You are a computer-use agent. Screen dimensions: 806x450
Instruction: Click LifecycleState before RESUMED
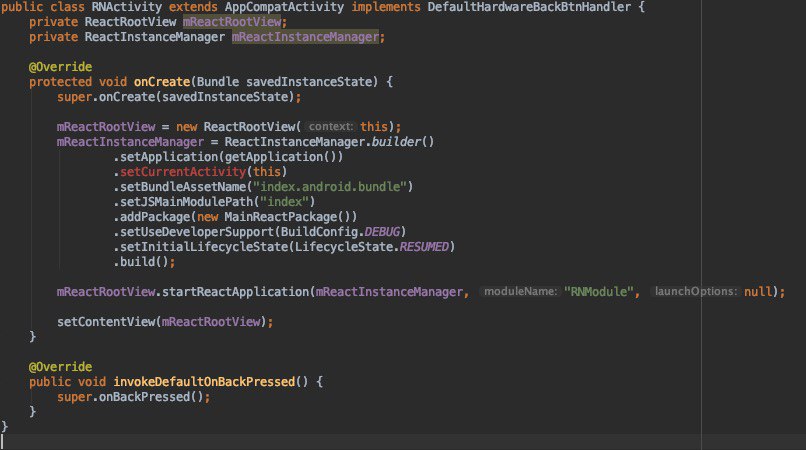[344, 247]
